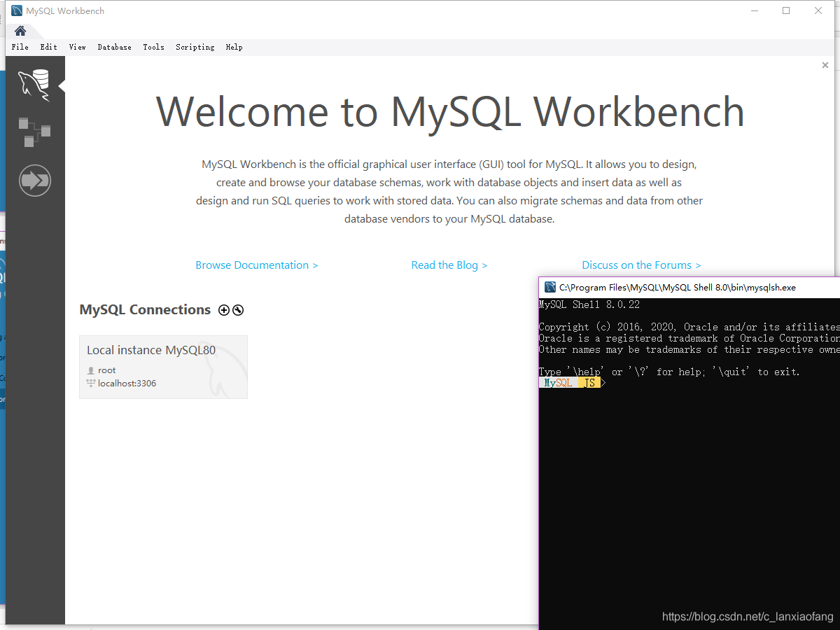Add a new MySQL connection with plus icon
The image size is (840, 630).
[x=224, y=310]
